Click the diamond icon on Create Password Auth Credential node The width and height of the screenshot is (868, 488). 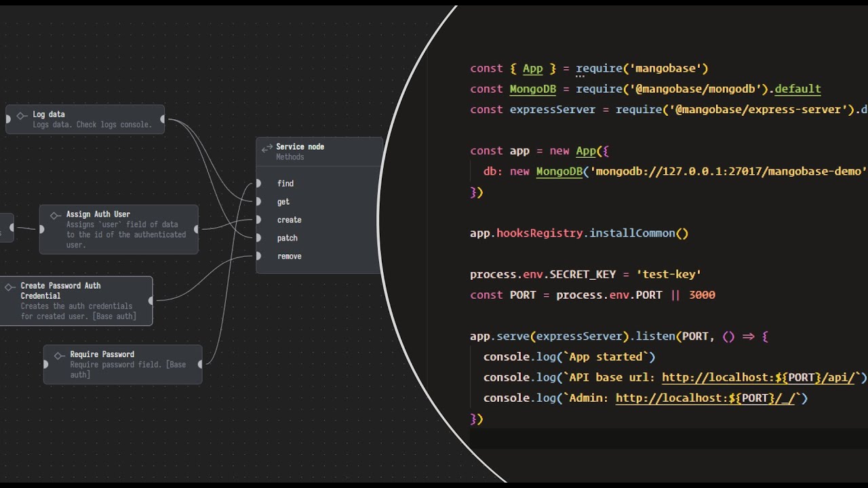pos(9,287)
